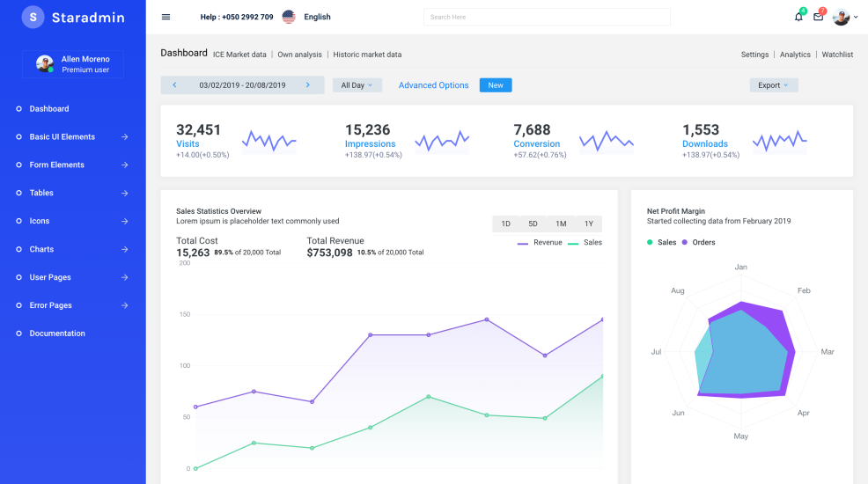The width and height of the screenshot is (868, 484).
Task: Open the mail messages icon
Action: (x=818, y=17)
